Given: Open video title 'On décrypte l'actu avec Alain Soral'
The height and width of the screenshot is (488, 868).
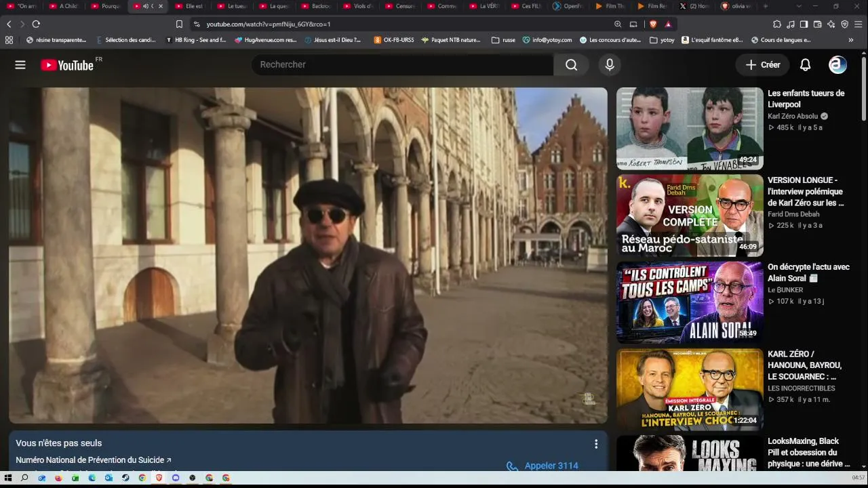Looking at the screenshot, I should click(x=808, y=272).
